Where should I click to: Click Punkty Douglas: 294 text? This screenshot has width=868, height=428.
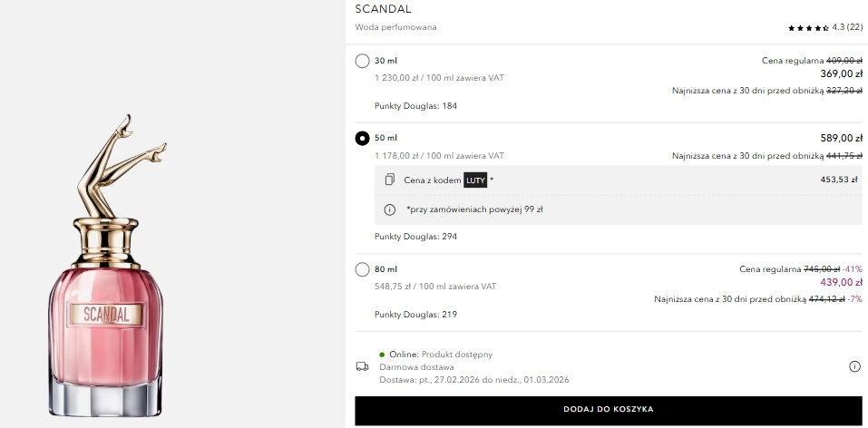(415, 237)
